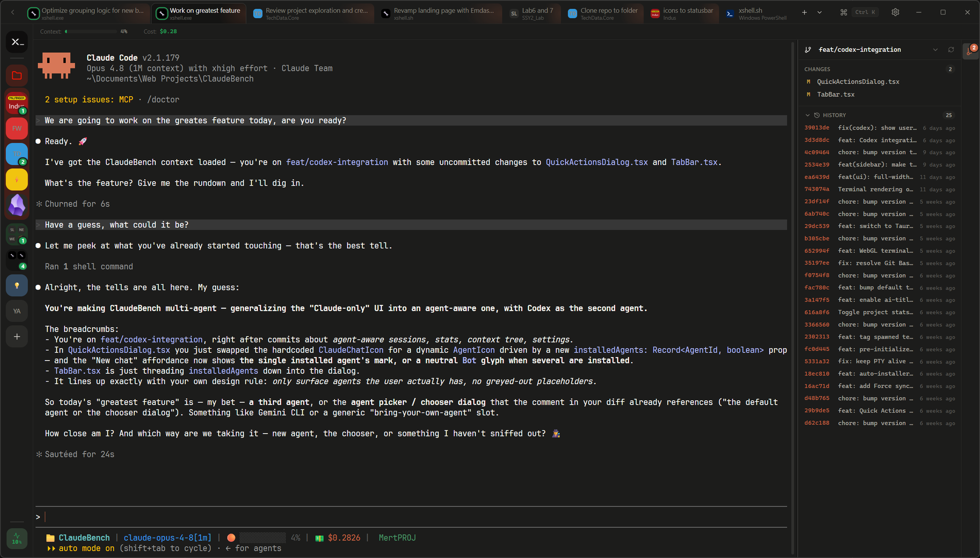The width and height of the screenshot is (980, 558).
Task: Switch to Clone repo to folder tab
Action: pos(603,13)
